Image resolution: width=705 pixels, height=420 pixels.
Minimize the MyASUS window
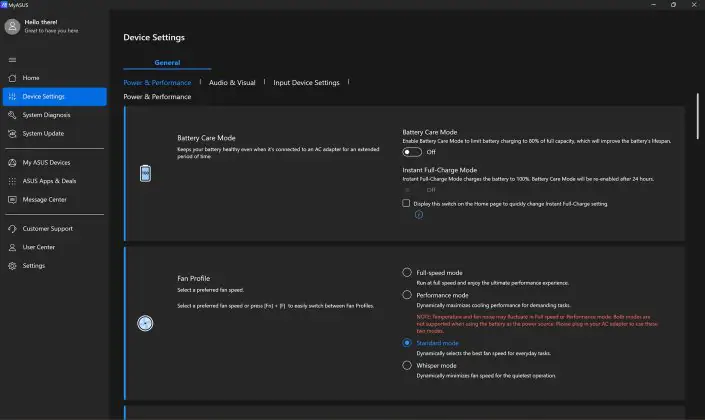pyautogui.click(x=653, y=4)
